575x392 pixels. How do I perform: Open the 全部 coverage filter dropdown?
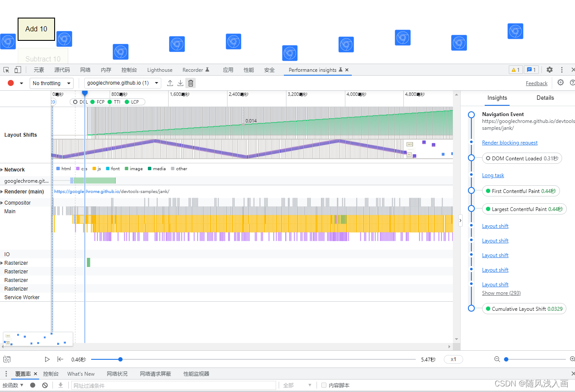click(x=297, y=386)
